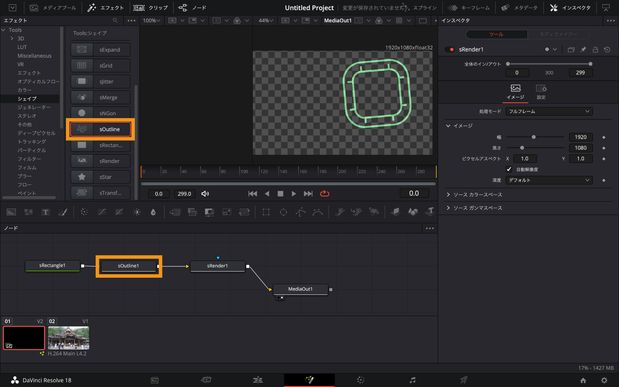The image size is (619, 387).
Task: Add a Background tool from the toolbar
Action: coord(11,212)
